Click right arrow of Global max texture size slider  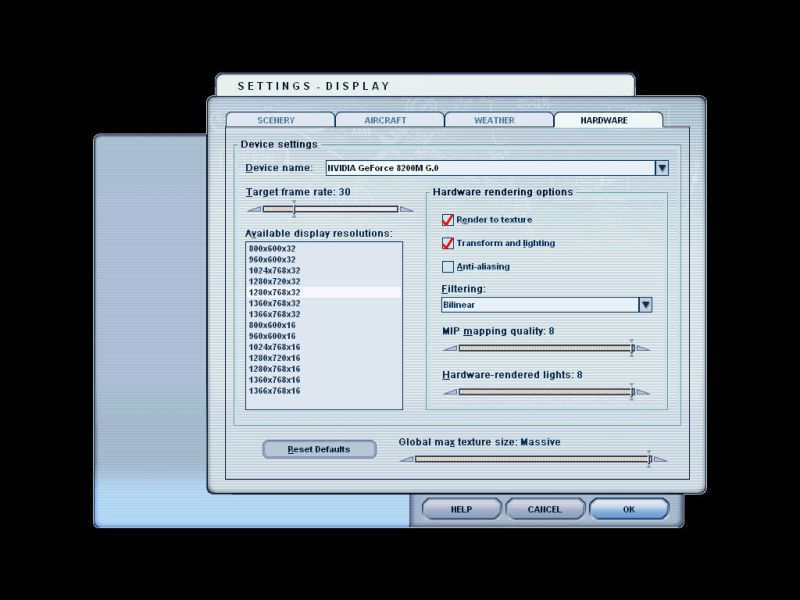point(659,460)
